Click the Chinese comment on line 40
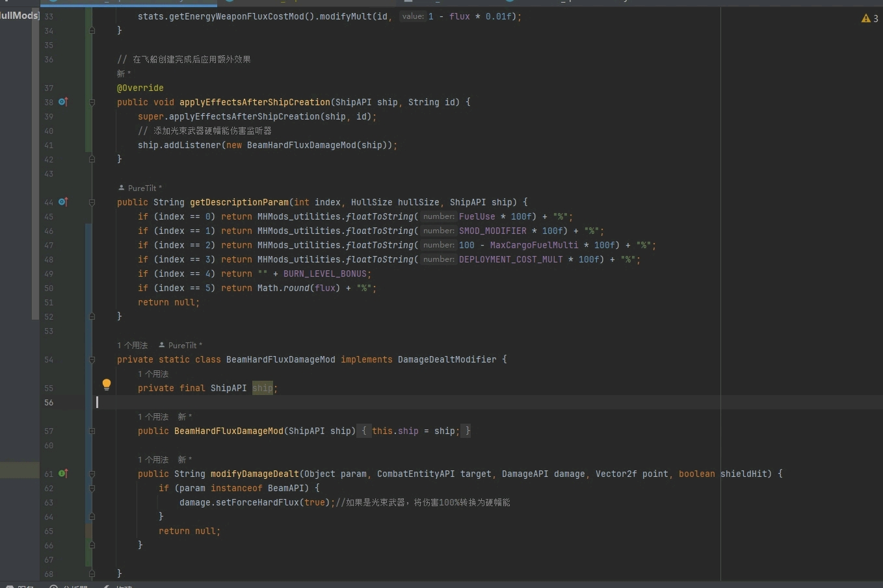 click(x=205, y=131)
